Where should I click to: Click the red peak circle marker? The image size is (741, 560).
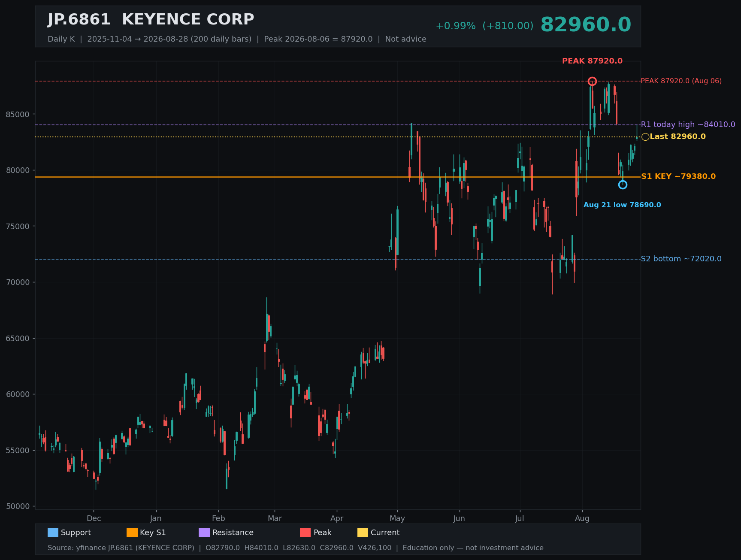(592, 81)
